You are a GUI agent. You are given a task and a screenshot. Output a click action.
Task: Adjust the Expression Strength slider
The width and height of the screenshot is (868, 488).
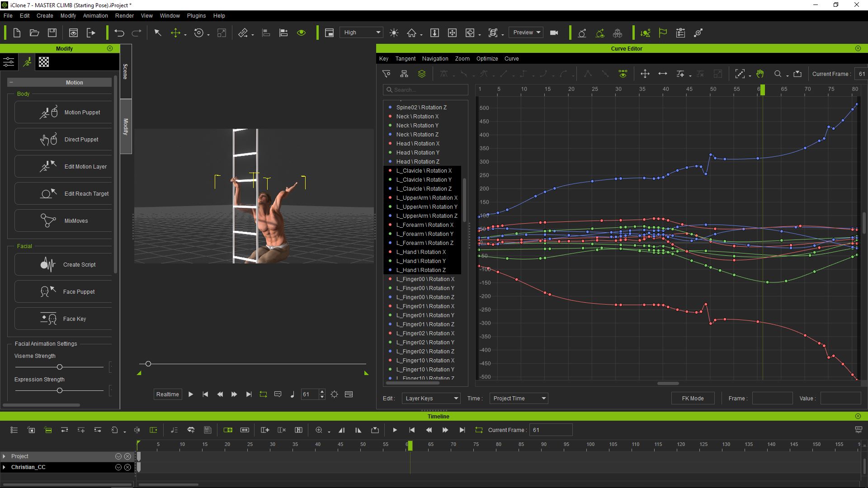[59, 390]
